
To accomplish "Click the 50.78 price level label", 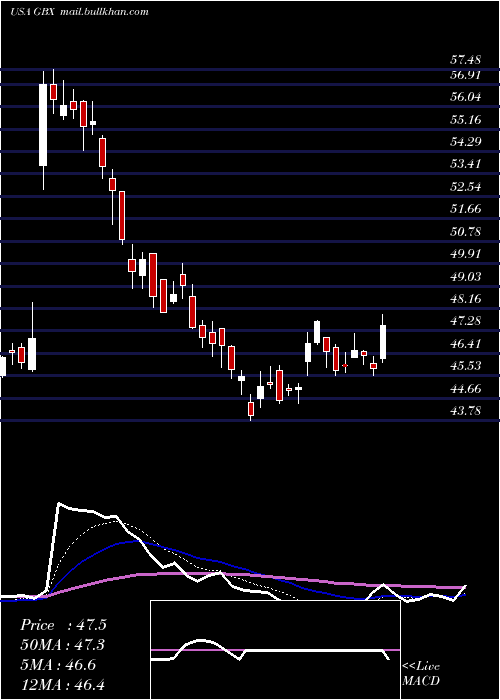I will pyautogui.click(x=465, y=232).
